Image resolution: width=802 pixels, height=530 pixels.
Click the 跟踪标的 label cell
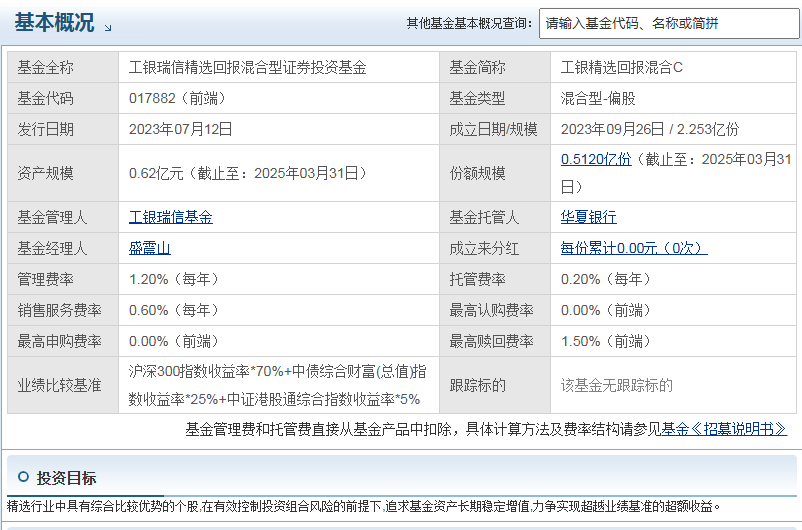point(495,385)
